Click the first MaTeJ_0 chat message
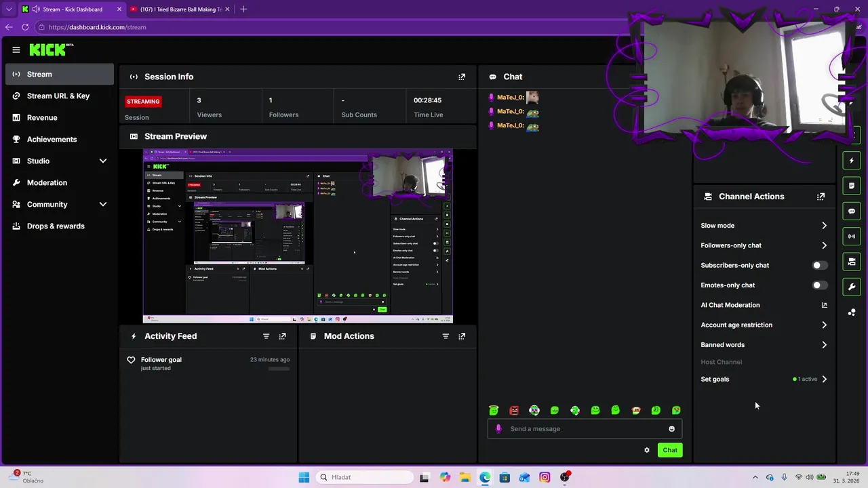 point(514,98)
